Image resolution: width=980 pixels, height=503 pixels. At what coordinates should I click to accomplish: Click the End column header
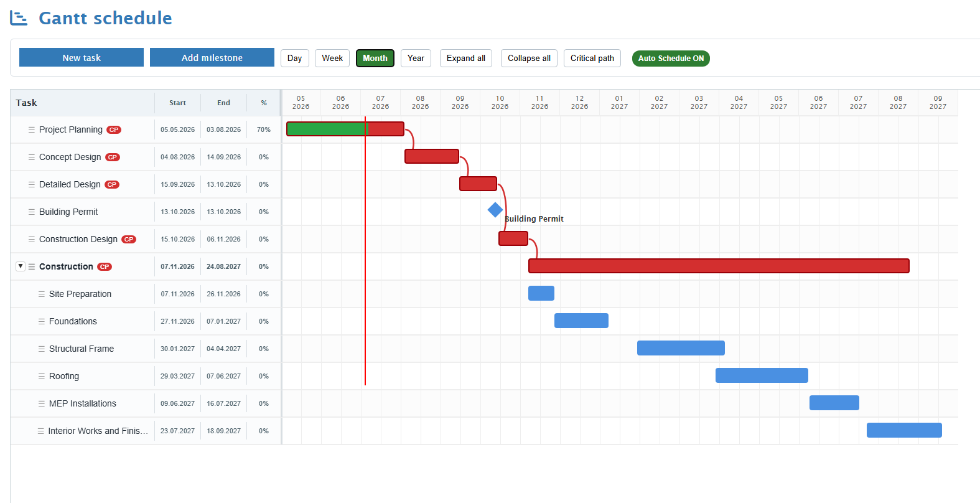coord(223,103)
